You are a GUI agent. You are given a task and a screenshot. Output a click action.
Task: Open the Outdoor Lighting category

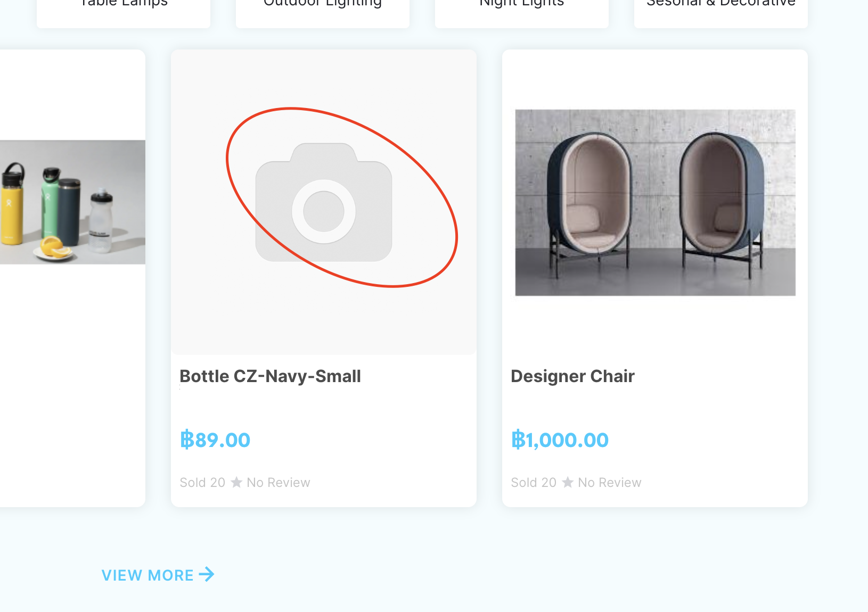pyautogui.click(x=323, y=5)
